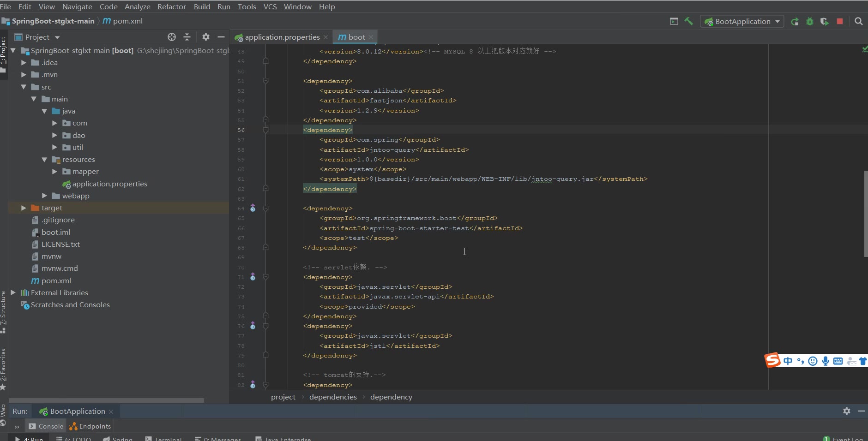Open the Endpoints tab in Run panel
The image size is (868, 441).
pyautogui.click(x=90, y=426)
